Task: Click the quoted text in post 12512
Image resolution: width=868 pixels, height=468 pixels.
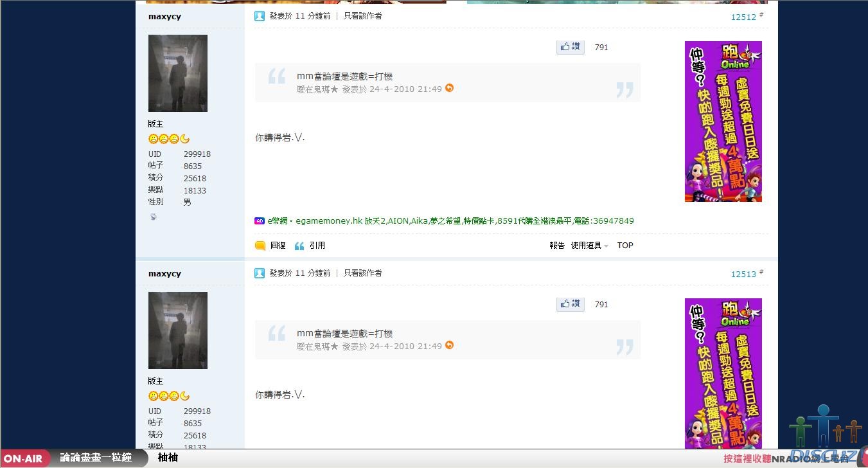Action: 344,76
